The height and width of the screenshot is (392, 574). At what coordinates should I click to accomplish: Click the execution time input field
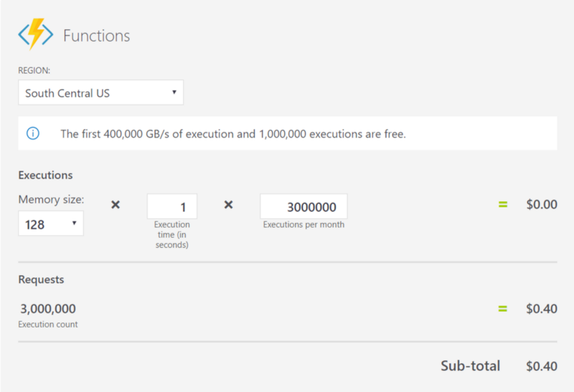(172, 207)
